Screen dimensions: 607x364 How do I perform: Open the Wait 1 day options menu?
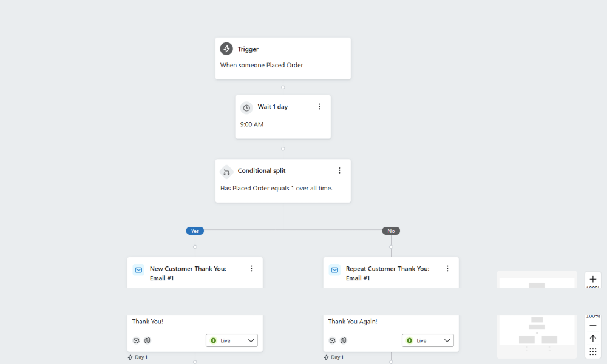[319, 107]
